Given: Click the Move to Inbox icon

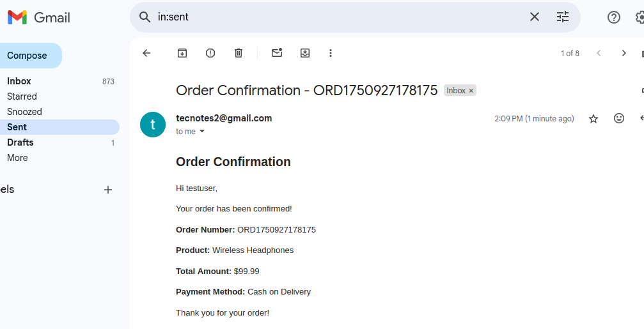Looking at the screenshot, I should [x=305, y=53].
